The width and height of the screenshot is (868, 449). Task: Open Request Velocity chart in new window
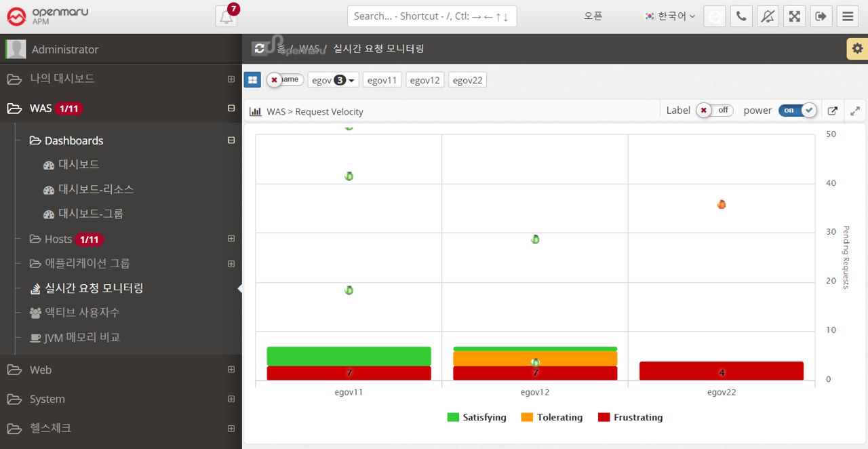click(833, 111)
